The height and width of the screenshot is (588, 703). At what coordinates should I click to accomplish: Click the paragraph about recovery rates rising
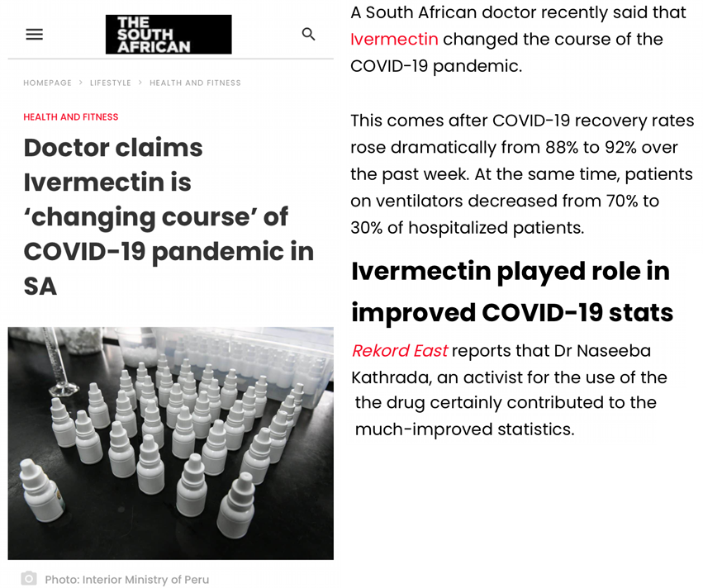(521, 174)
